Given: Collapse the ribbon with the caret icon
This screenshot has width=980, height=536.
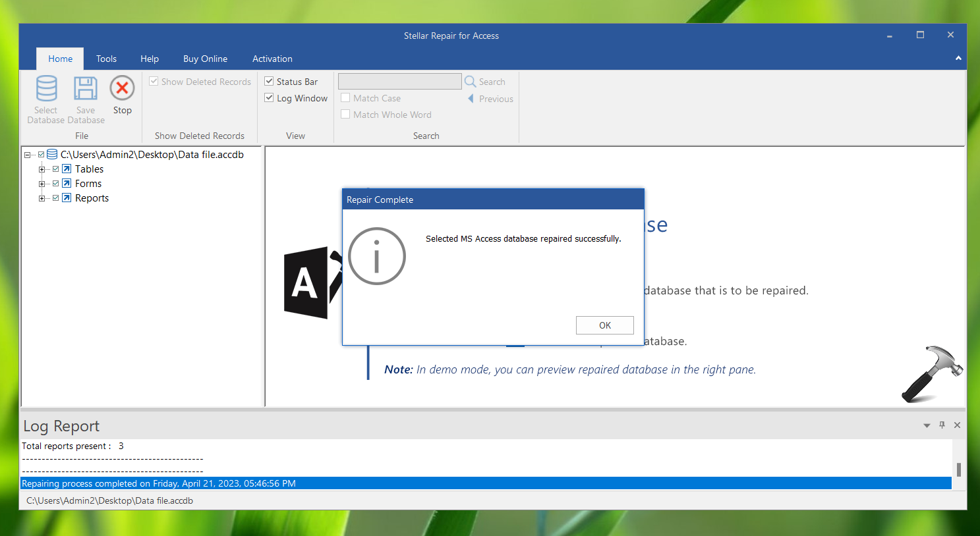Looking at the screenshot, I should (x=958, y=59).
